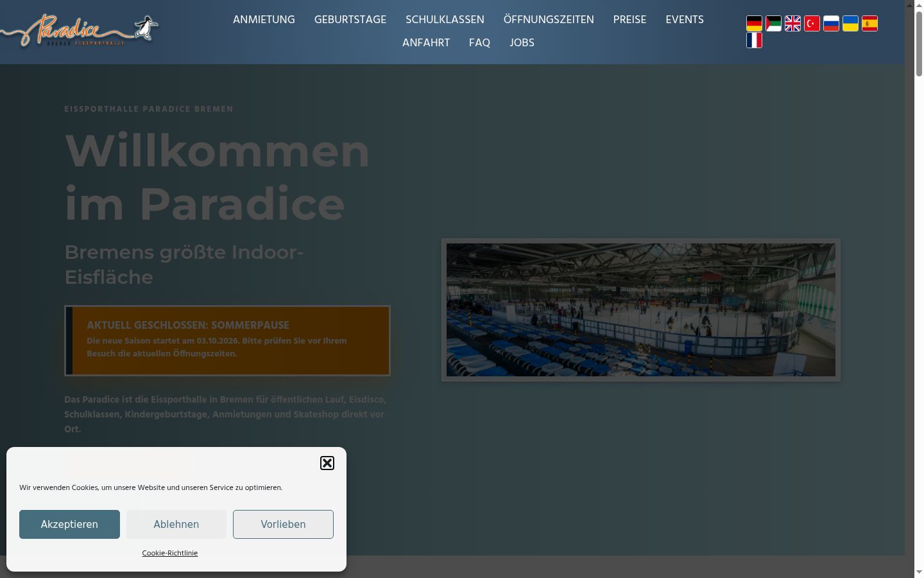The width and height of the screenshot is (924, 578).
Task: Click the scrollbar up arrow
Action: click(x=920, y=5)
